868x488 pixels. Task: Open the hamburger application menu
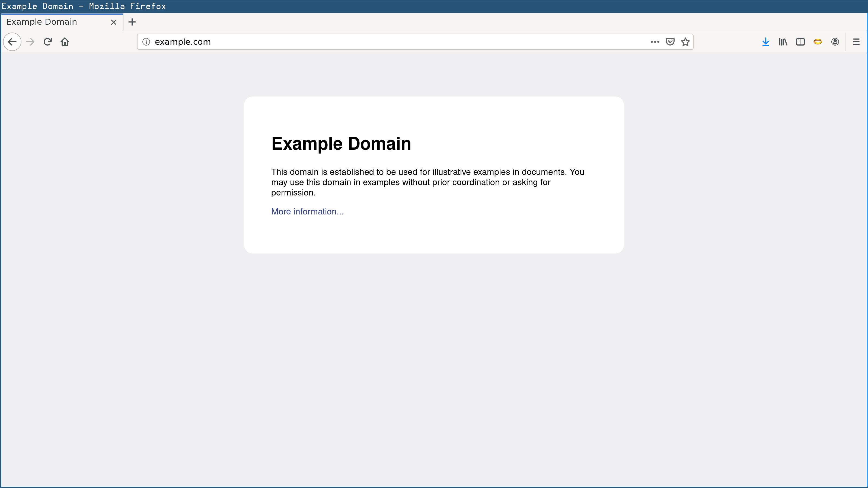click(x=856, y=42)
